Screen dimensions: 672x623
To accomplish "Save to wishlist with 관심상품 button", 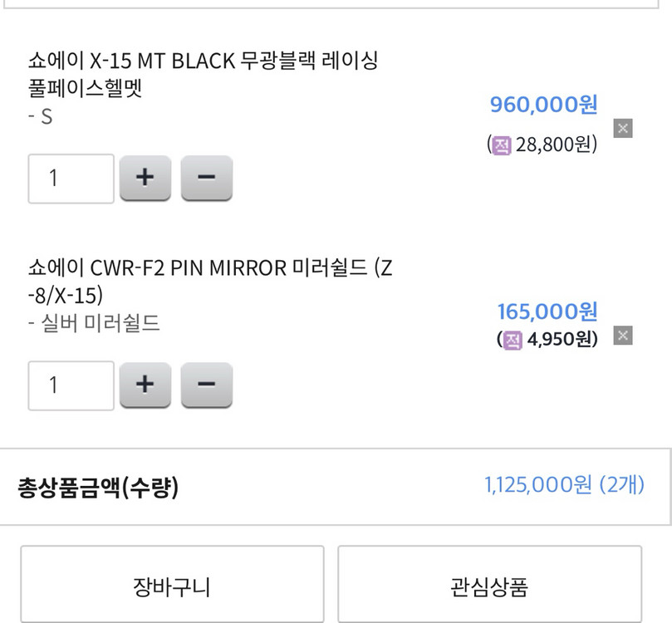I will [489, 587].
